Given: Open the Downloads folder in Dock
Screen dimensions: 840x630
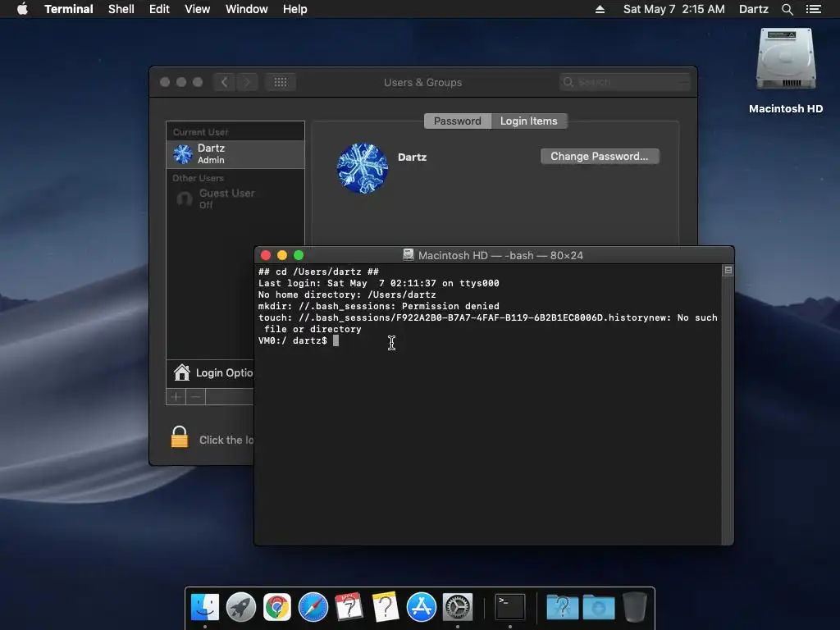Looking at the screenshot, I should (598, 608).
